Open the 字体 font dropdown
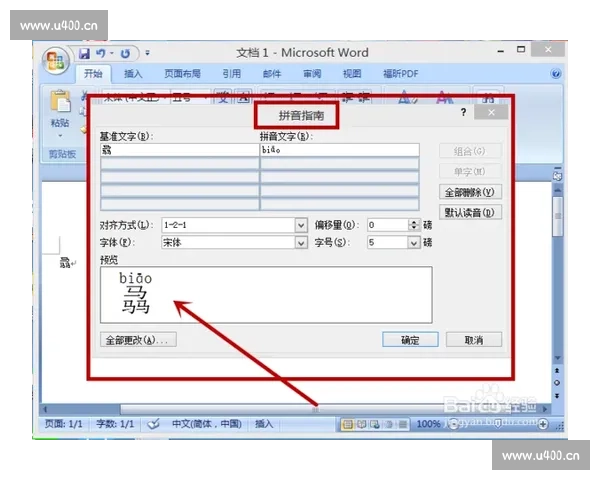The height and width of the screenshot is (480, 600). click(x=301, y=242)
